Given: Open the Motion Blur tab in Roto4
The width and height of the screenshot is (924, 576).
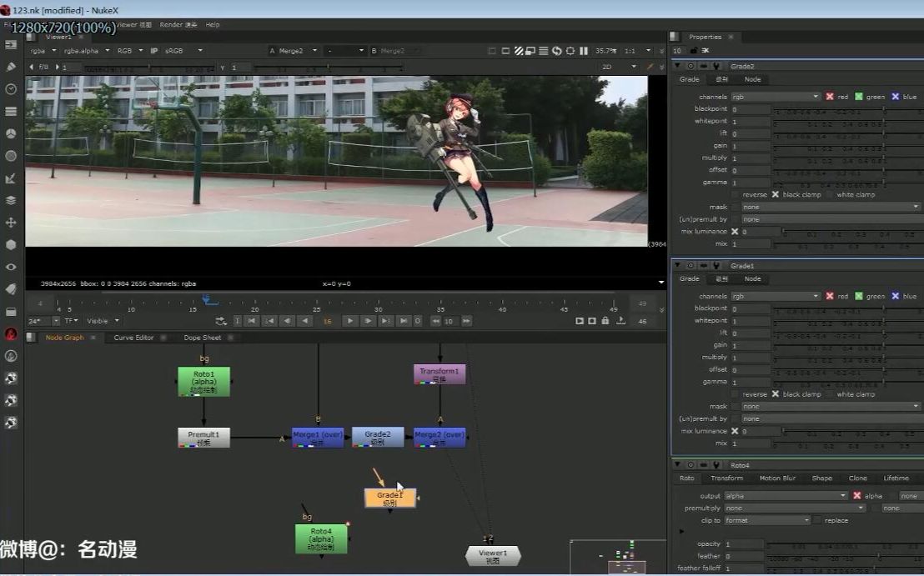Looking at the screenshot, I should 777,478.
